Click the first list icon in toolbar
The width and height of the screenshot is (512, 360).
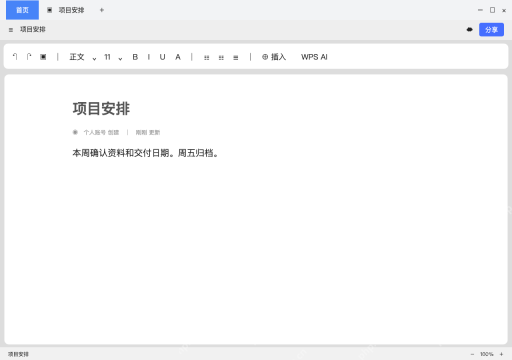[207, 57]
